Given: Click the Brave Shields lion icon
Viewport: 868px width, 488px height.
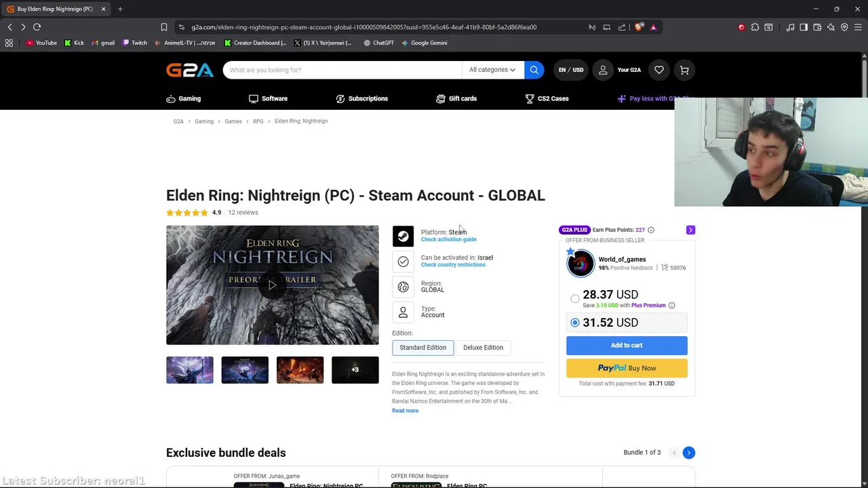Looking at the screenshot, I should coord(639,27).
